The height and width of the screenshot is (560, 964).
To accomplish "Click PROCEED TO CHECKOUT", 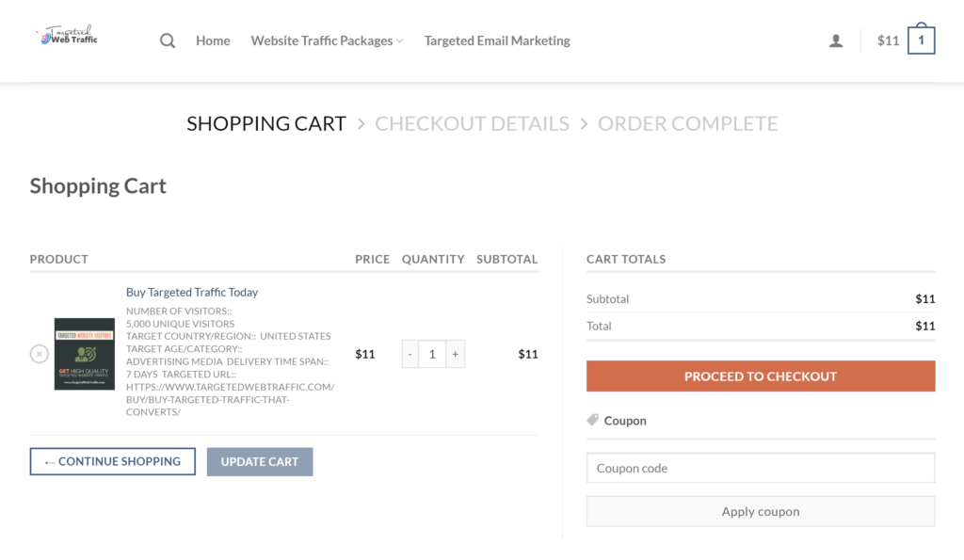I will pyautogui.click(x=761, y=376).
